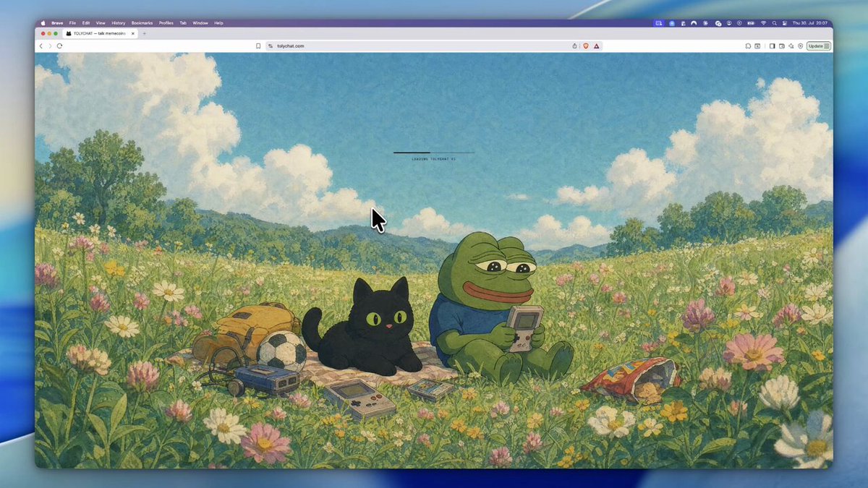Open the Brave VPN icon
Image resolution: width=868 pixels, height=488 pixels.
801,46
